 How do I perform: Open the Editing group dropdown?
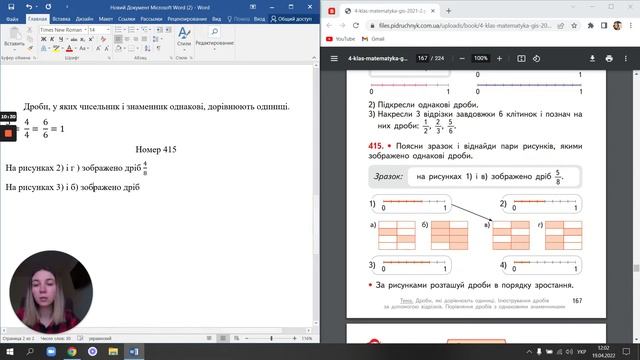(x=214, y=38)
